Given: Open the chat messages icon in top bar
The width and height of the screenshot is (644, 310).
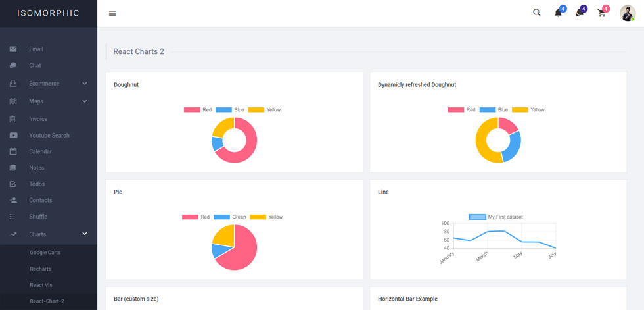Looking at the screenshot, I should [x=579, y=13].
